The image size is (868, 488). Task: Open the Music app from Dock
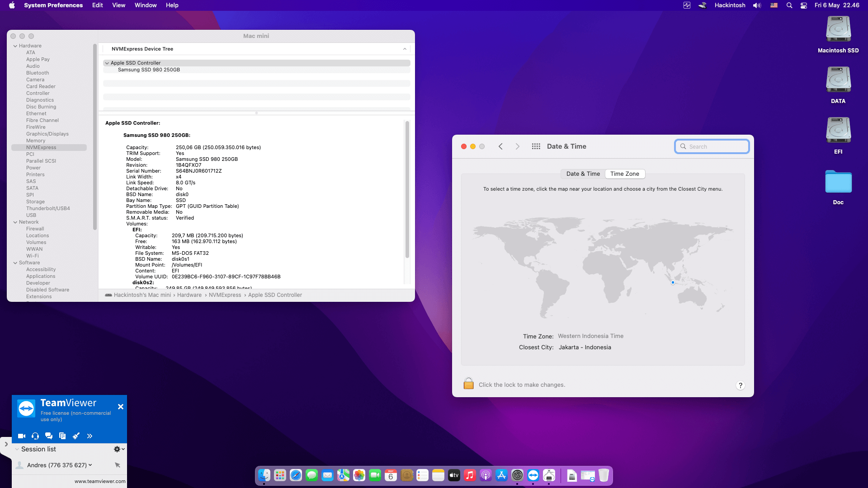coord(470,475)
